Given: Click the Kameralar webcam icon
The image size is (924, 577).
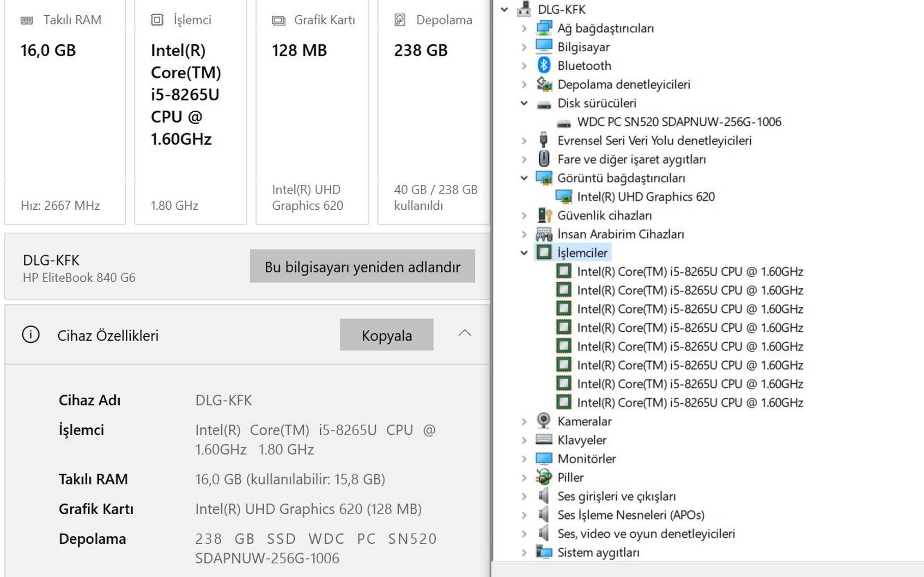Looking at the screenshot, I should point(544,421).
